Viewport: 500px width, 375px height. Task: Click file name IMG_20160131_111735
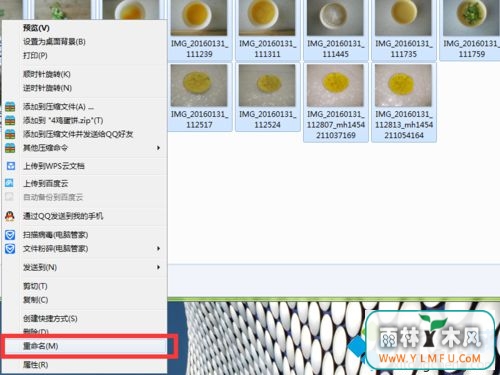(403, 49)
